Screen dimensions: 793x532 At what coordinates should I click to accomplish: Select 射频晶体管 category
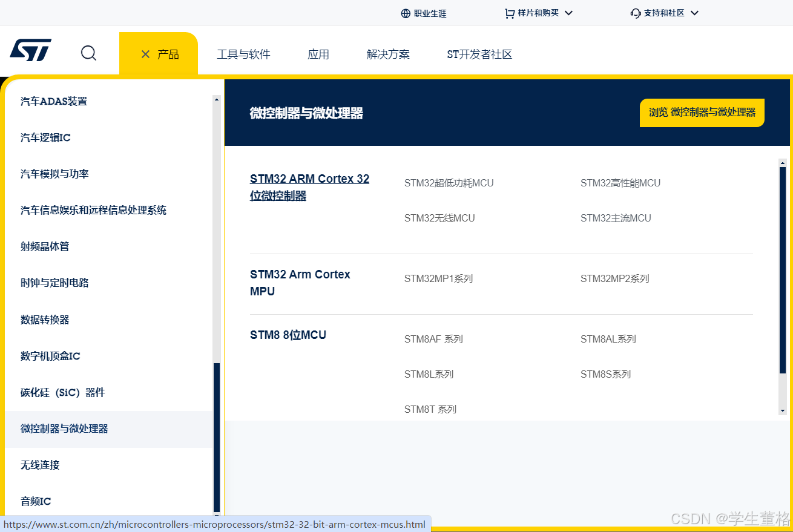(45, 246)
